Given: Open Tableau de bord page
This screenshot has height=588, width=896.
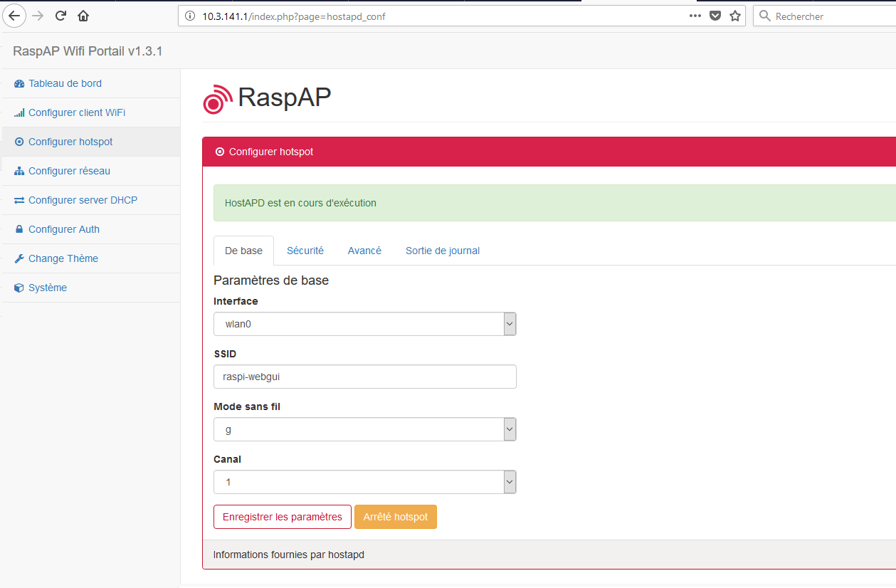Looking at the screenshot, I should pos(65,83).
